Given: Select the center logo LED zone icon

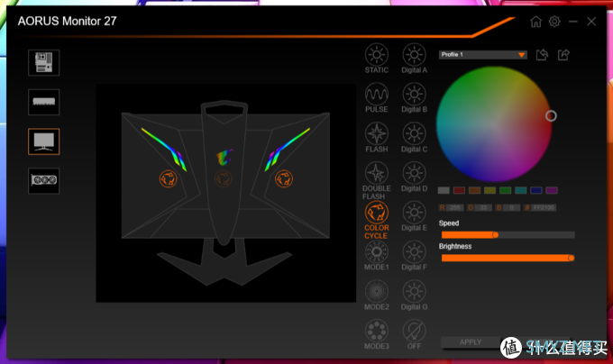Looking at the screenshot, I should pos(224,179).
